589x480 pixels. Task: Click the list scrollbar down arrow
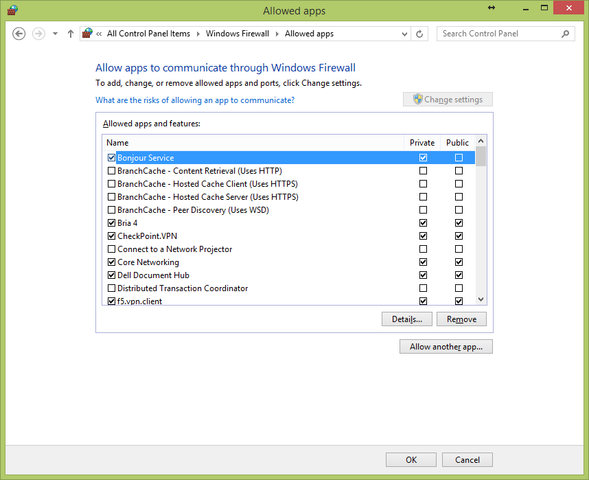click(481, 299)
